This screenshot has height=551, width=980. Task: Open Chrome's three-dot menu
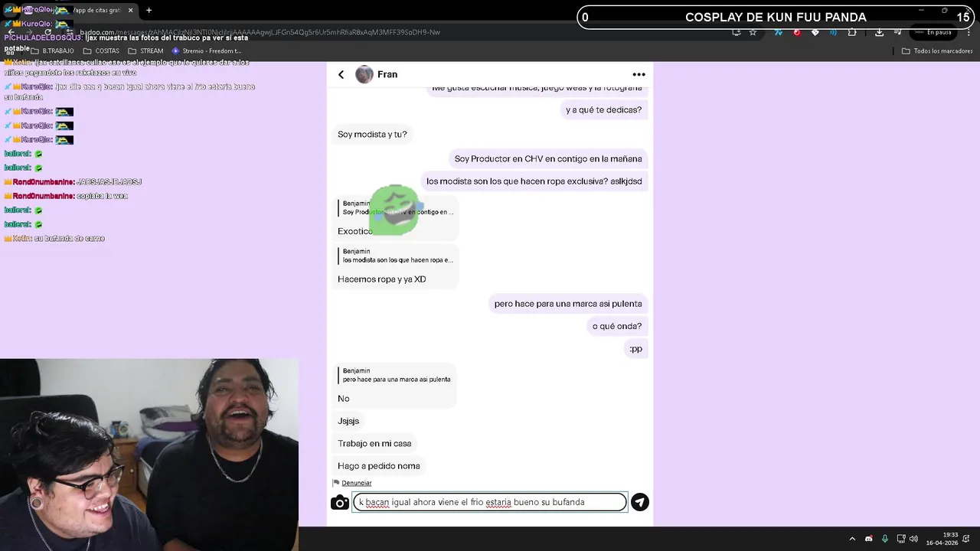coord(969,32)
